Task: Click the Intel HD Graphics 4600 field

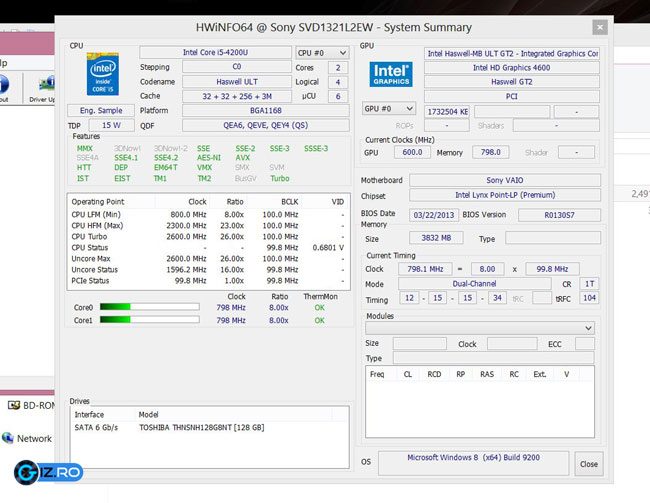Action: [512, 68]
